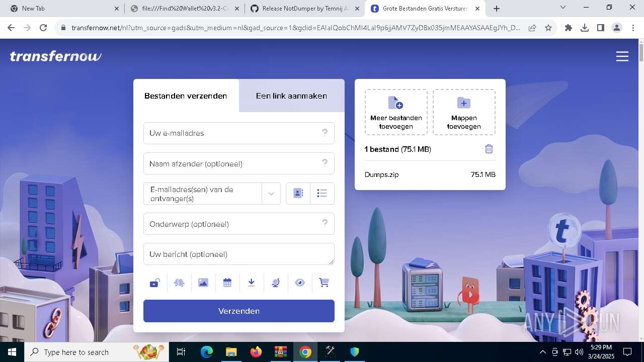Bookmark this page with the star
The height and width of the screenshot is (362, 644).
click(548, 28)
